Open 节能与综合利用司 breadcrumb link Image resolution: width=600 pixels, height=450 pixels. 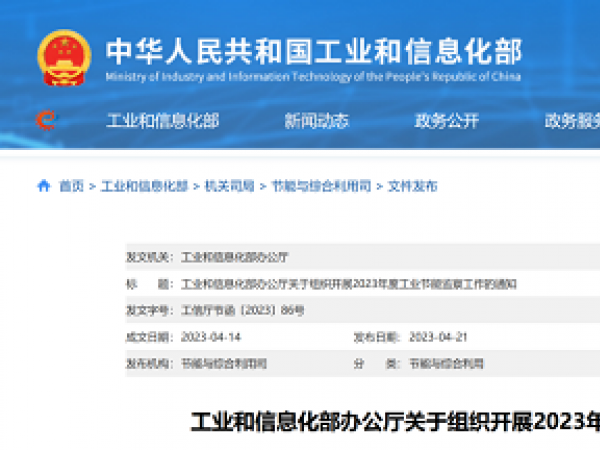(321, 186)
